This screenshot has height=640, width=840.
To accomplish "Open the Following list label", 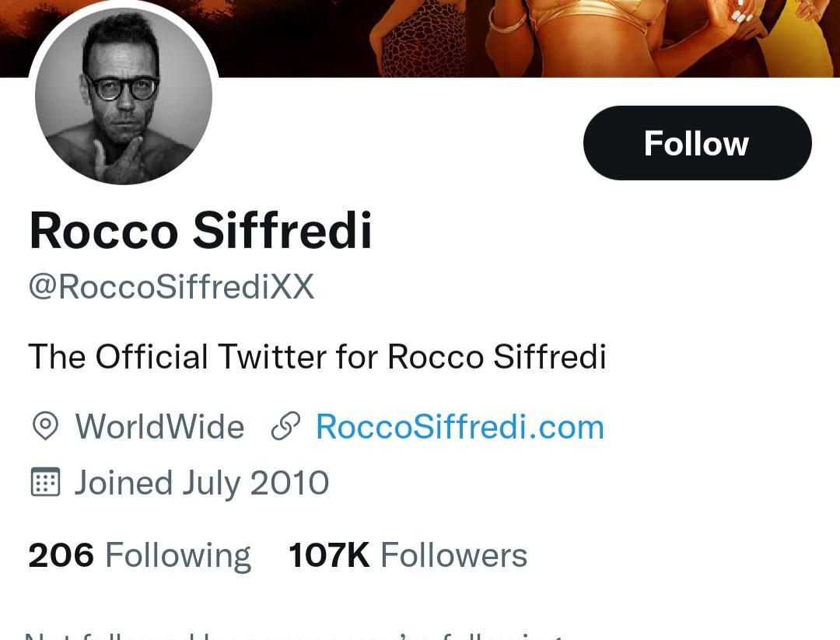I will point(177,555).
